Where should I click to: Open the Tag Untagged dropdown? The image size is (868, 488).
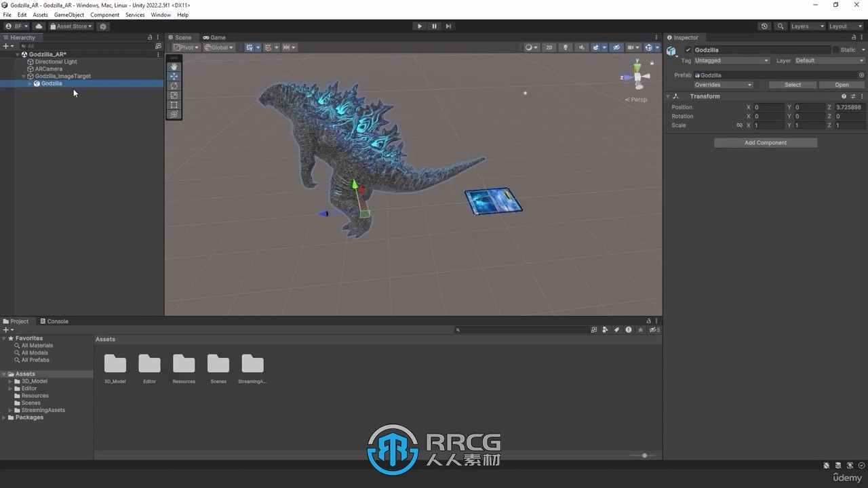[x=732, y=60]
